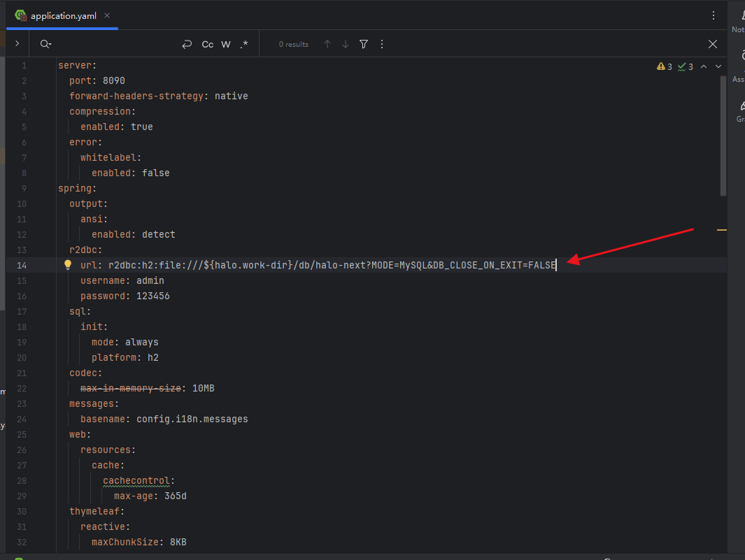The height and width of the screenshot is (560, 745).
Task: Click 'username: admin' line
Action: 122,281
